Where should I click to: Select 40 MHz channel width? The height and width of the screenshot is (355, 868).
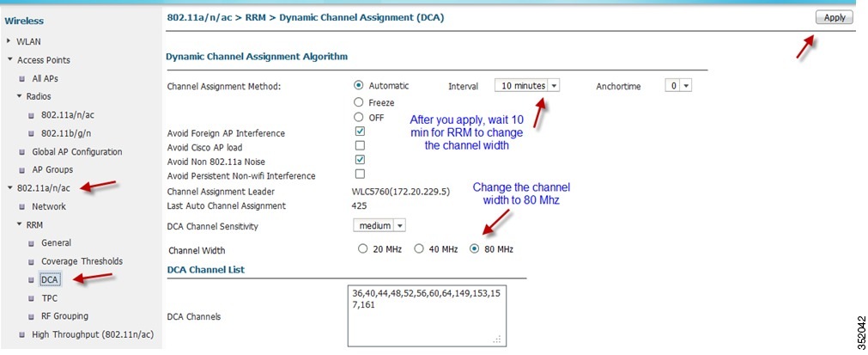tap(419, 248)
